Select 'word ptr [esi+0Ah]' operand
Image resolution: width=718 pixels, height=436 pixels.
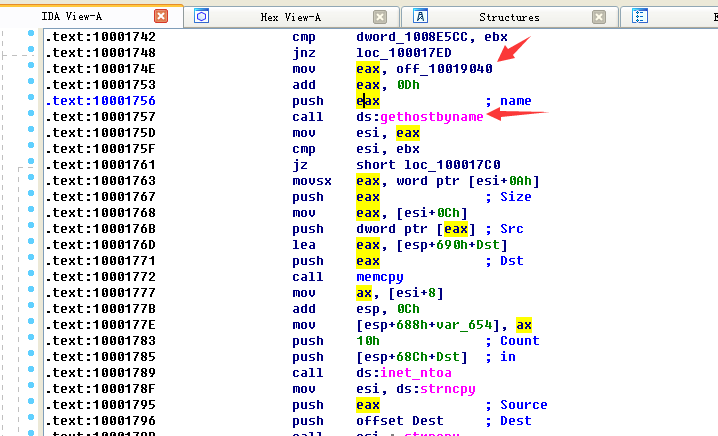pos(468,181)
